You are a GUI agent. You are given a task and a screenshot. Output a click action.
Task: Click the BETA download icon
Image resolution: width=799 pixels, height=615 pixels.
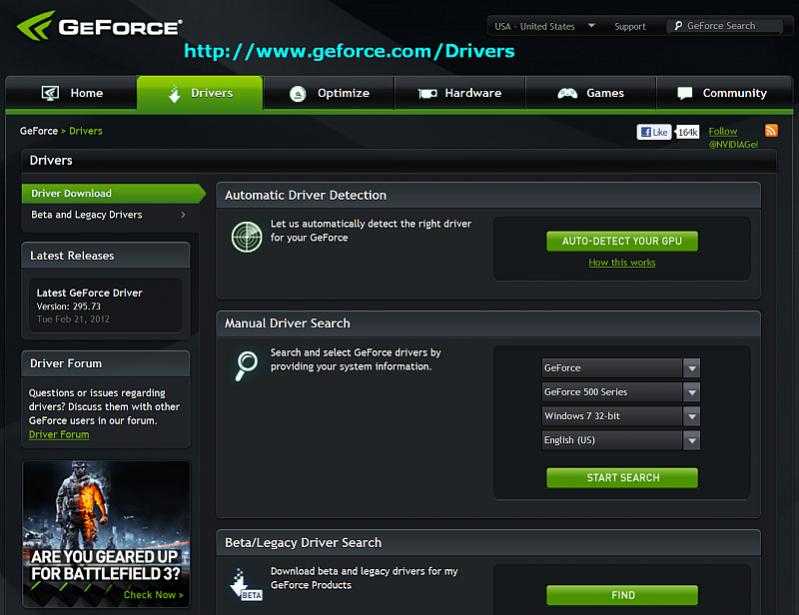point(246,584)
